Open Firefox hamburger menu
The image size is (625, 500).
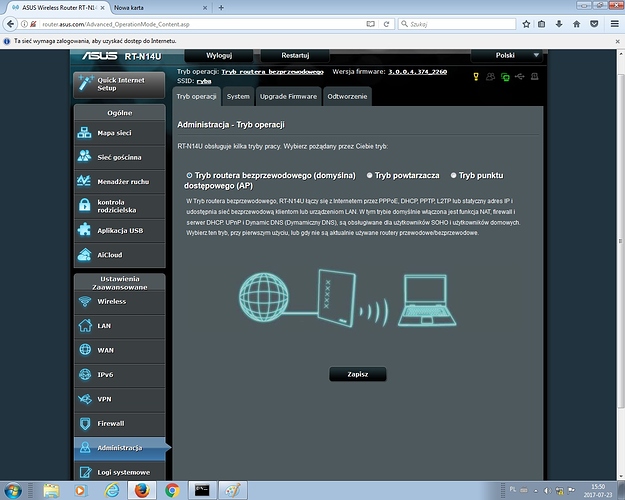(x=615, y=24)
